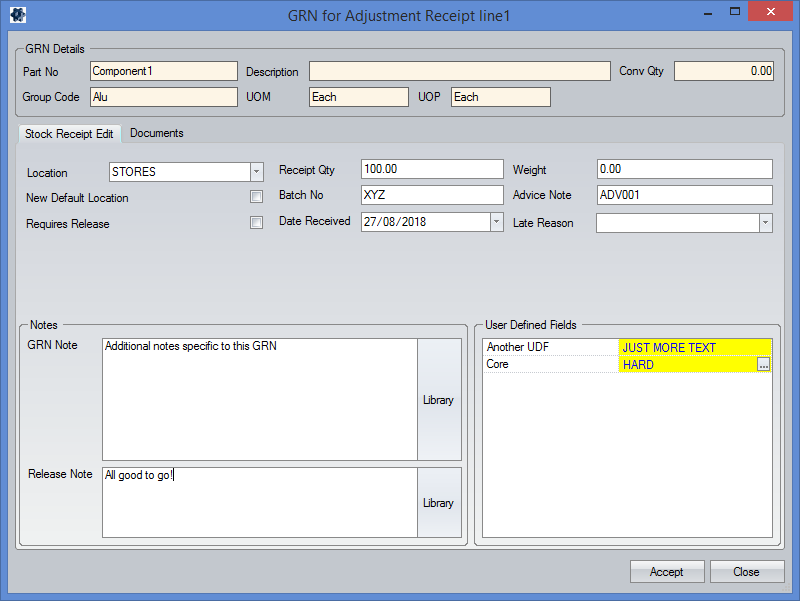
Task: Select the Stock Receipt Edit tab
Action: 69,134
